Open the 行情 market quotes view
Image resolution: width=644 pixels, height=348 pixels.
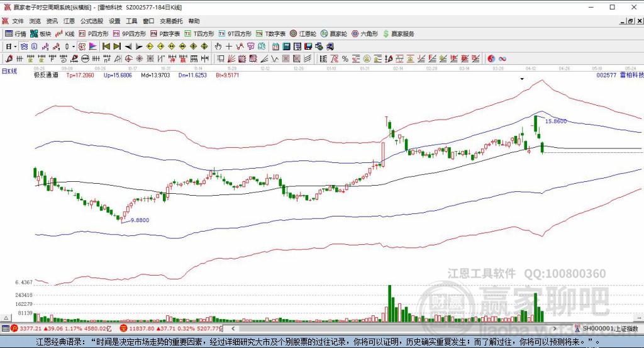pos(16,33)
